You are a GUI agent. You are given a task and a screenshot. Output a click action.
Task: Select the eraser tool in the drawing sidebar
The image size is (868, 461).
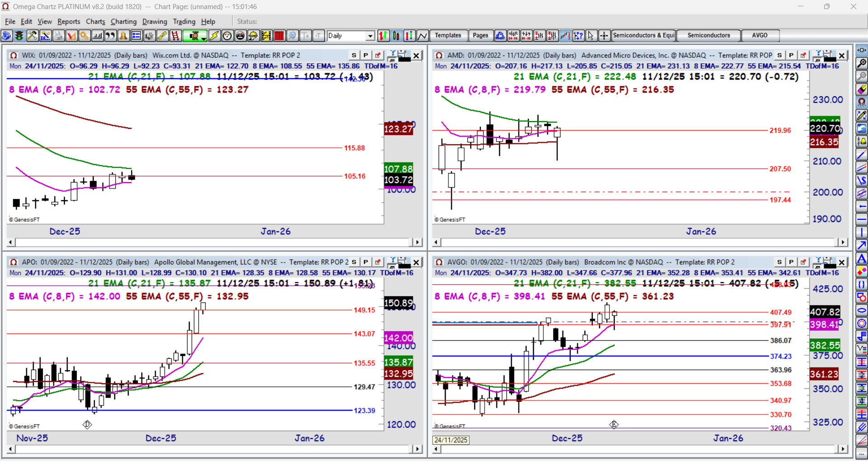pos(862,89)
